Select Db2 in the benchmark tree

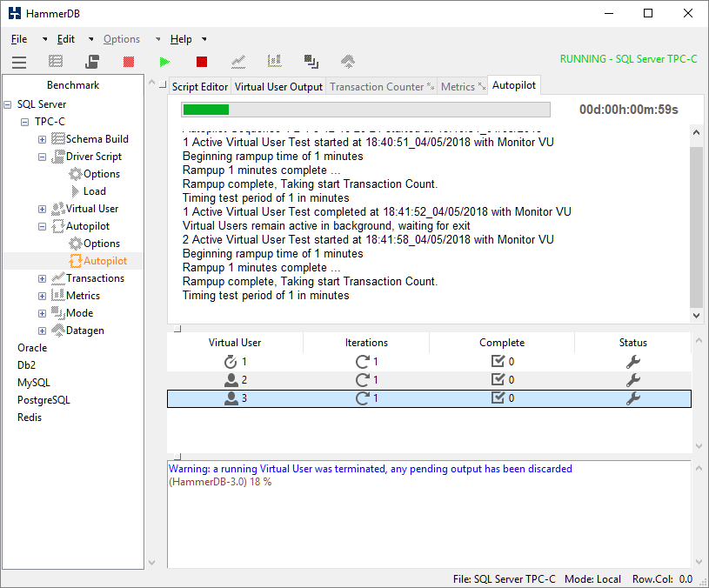pos(26,364)
